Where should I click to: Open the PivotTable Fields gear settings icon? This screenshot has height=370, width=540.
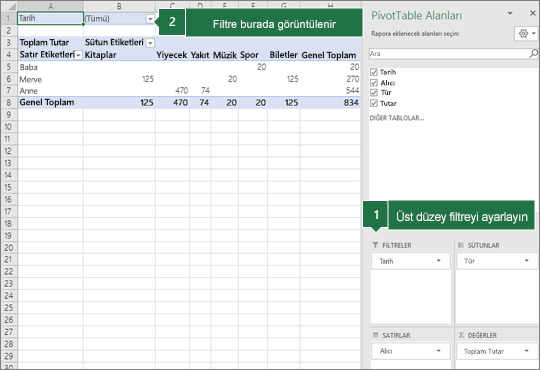(523, 34)
